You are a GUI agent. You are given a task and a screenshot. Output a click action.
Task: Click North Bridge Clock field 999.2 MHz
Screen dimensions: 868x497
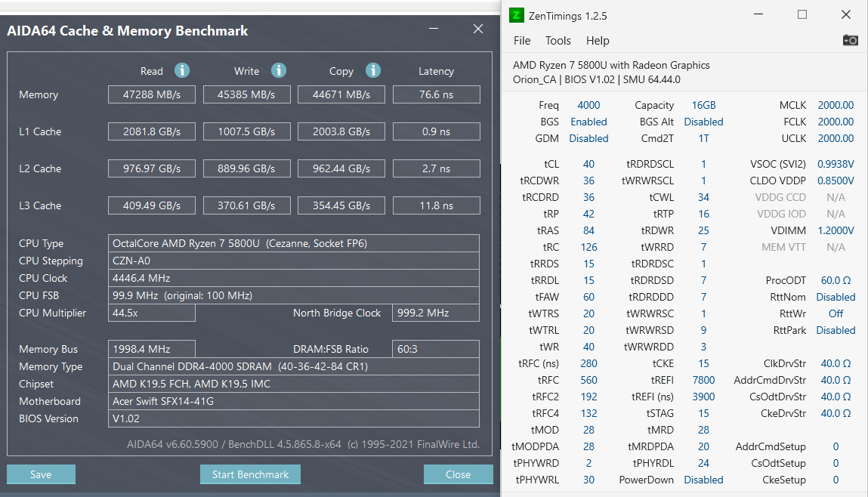point(436,313)
